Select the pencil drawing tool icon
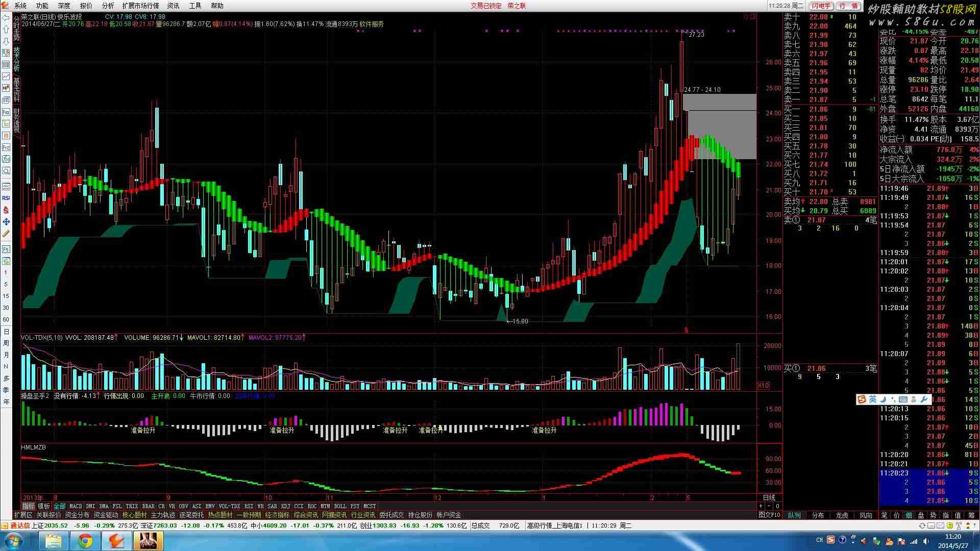Screen dimensions: 980x551 coord(6,233)
